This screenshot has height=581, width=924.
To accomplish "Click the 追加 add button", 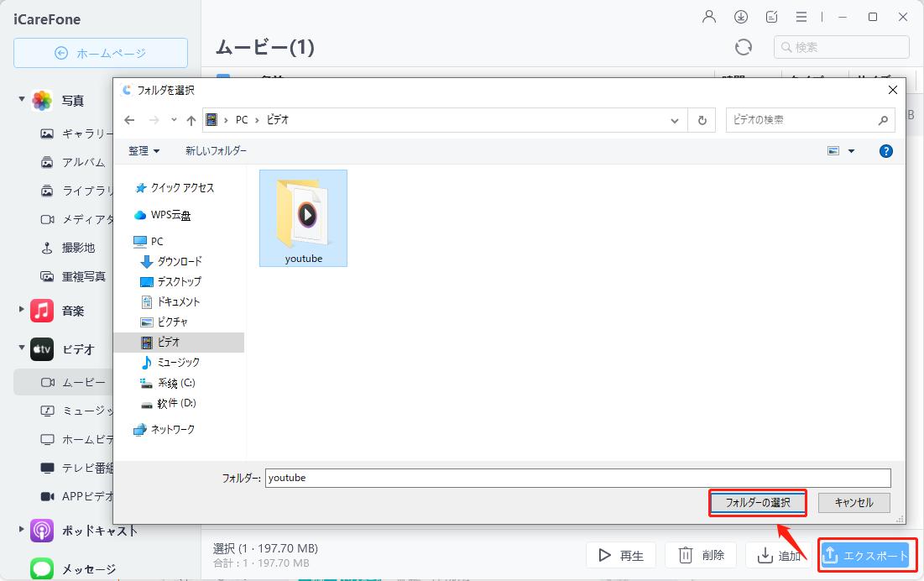I will click(779, 555).
